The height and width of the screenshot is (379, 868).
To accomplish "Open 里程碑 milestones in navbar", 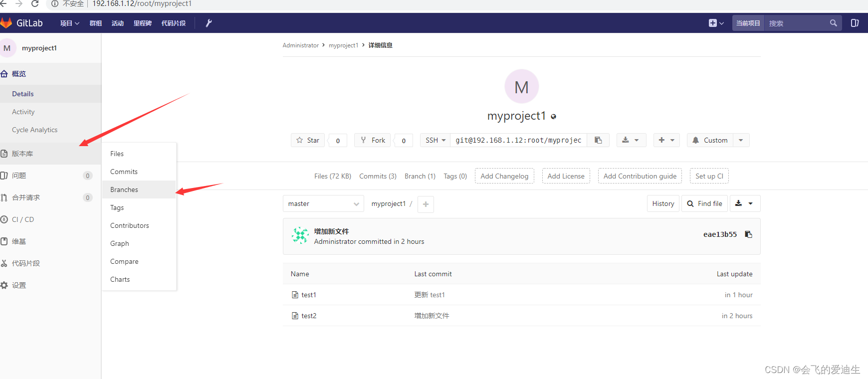I will pyautogui.click(x=143, y=23).
